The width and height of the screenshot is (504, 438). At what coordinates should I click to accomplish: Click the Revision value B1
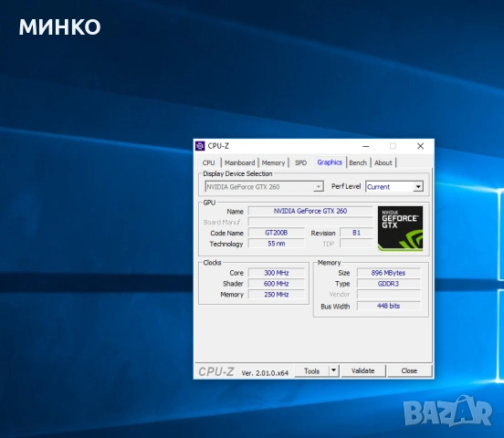click(356, 233)
